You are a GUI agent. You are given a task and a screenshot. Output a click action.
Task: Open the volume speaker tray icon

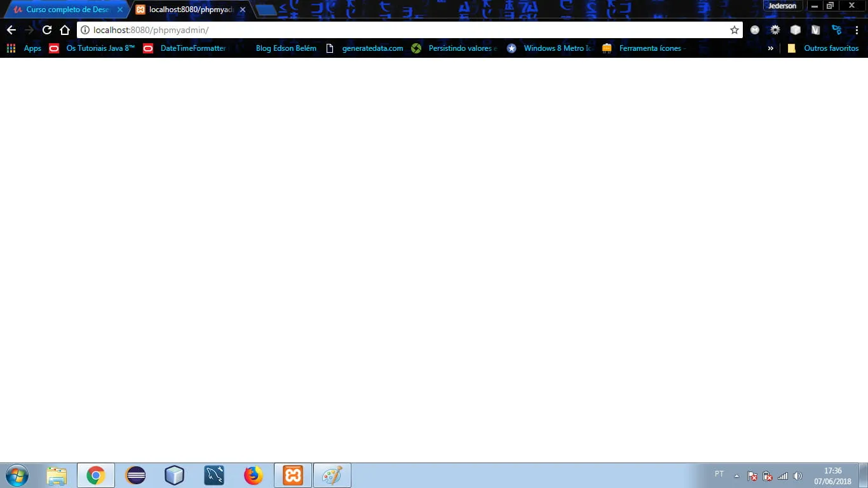[798, 476]
